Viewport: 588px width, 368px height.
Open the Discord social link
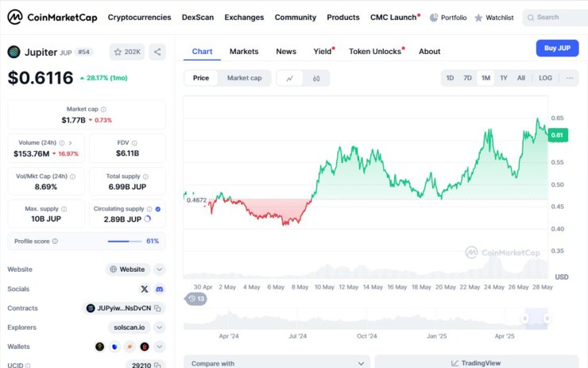(x=160, y=289)
